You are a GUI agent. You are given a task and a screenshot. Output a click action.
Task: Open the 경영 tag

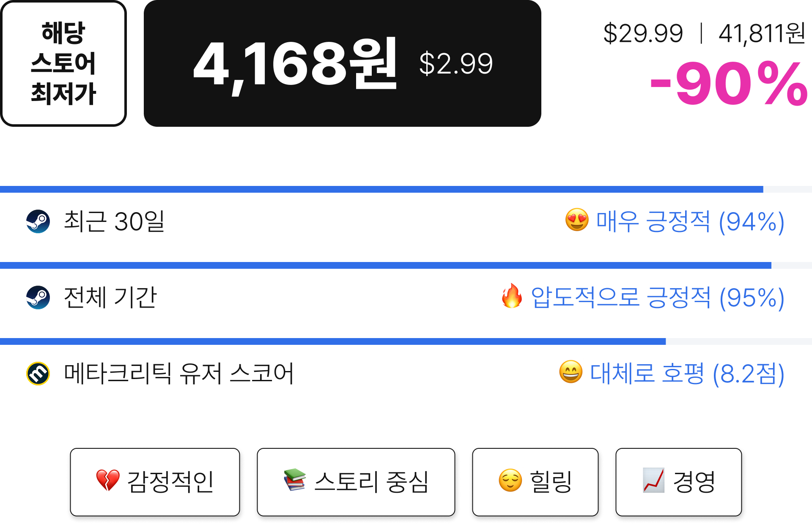click(x=679, y=482)
